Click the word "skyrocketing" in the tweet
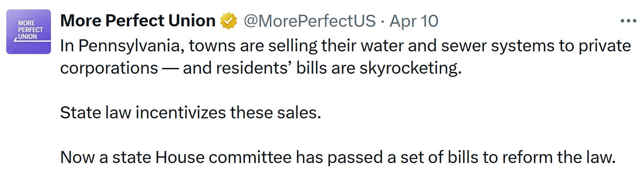Image resolution: width=644 pixels, height=180 pixels. [409, 68]
